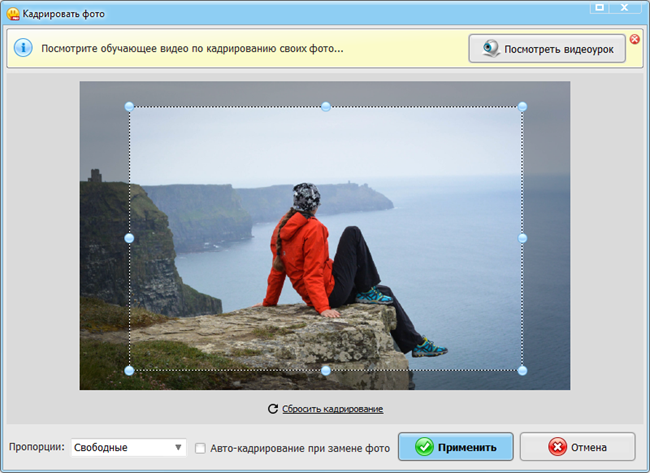Enable 'Авто-кадрирование при замене фото' checkbox
The height and width of the screenshot is (473, 650).
click(x=200, y=448)
